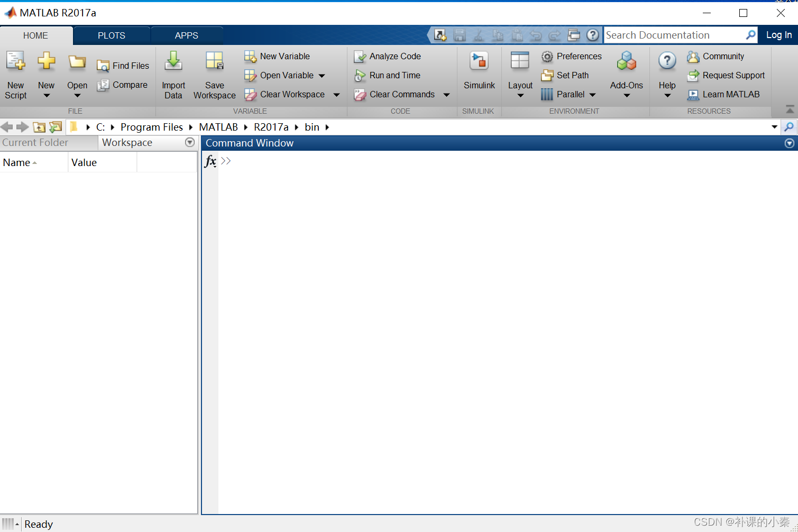
Task: Expand the Layout dropdown arrow
Action: click(x=520, y=96)
